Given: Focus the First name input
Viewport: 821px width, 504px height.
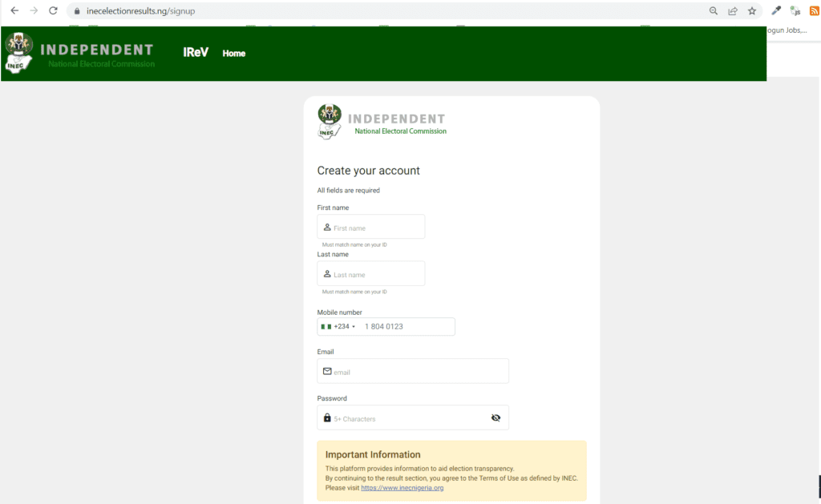Looking at the screenshot, I should pos(370,227).
